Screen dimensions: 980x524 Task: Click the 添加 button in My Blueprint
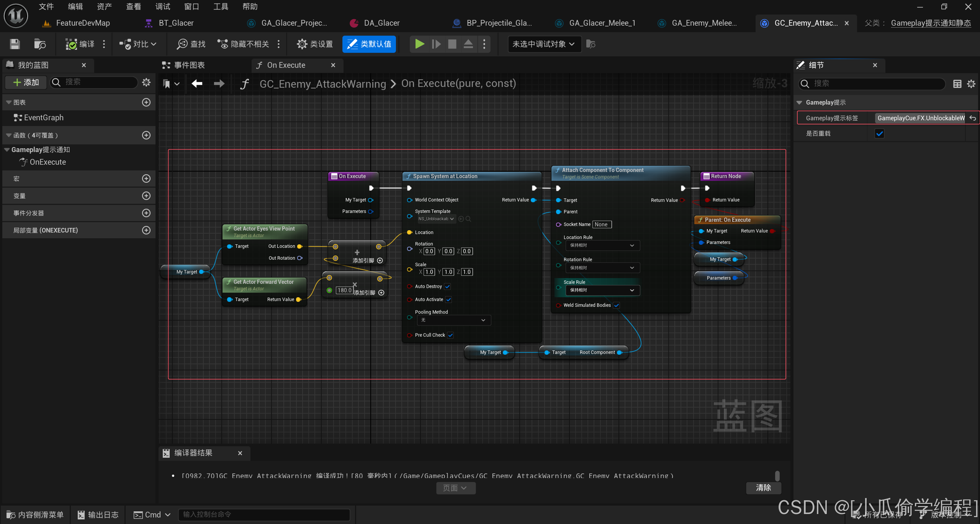tap(26, 82)
